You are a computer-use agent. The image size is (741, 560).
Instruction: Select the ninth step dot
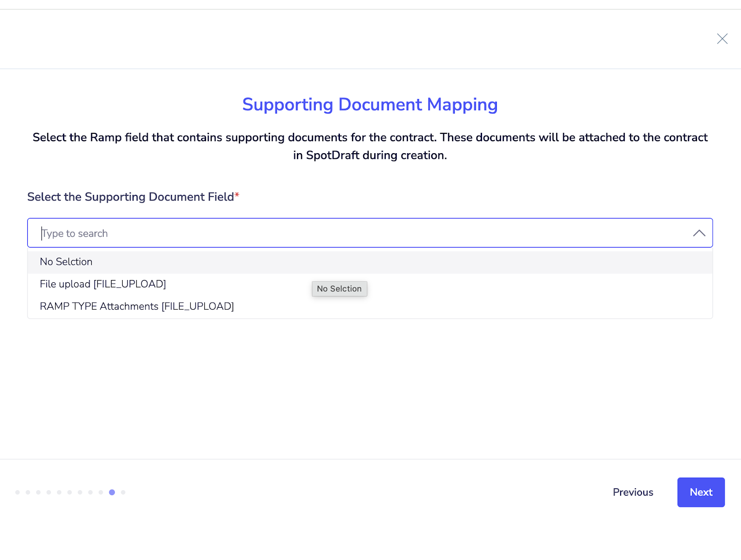point(101,492)
